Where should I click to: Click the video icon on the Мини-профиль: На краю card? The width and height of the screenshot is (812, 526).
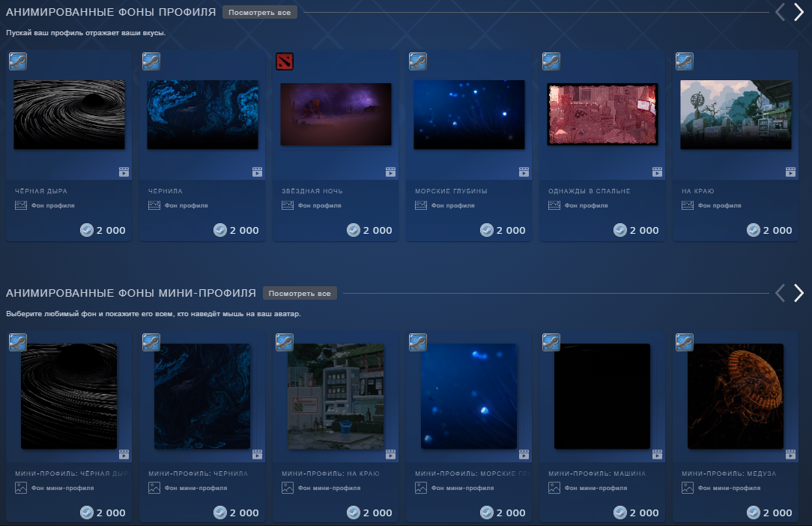(390, 455)
